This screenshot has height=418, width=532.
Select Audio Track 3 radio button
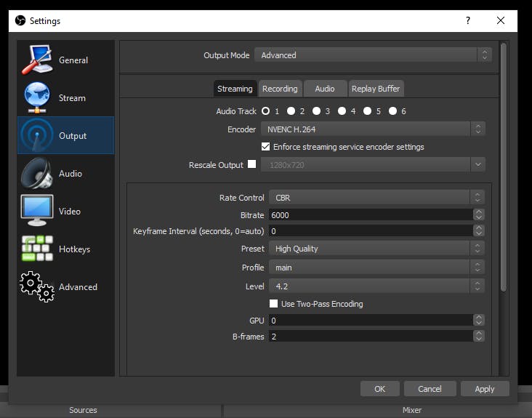317,111
